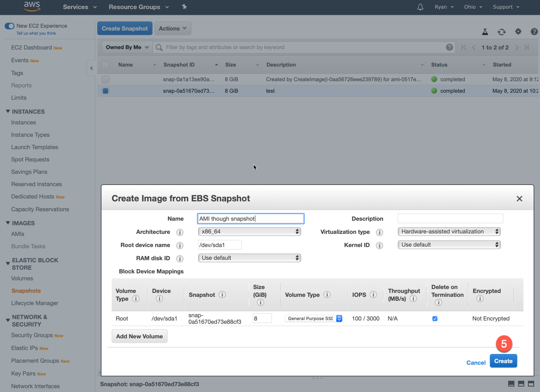Open the RAM disk ID dropdown

(249, 258)
